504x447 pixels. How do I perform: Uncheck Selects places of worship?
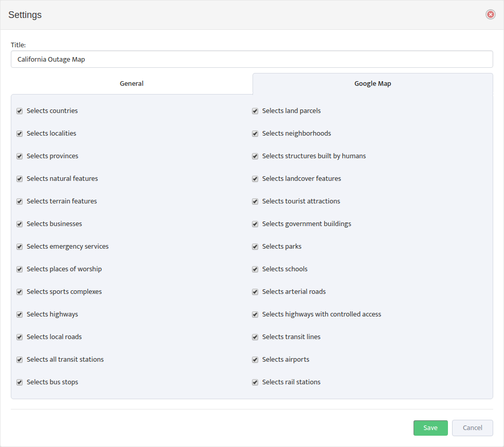click(20, 269)
